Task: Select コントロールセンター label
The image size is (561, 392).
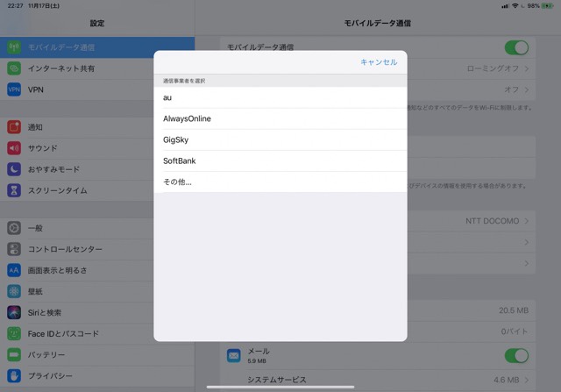Action: [x=65, y=249]
